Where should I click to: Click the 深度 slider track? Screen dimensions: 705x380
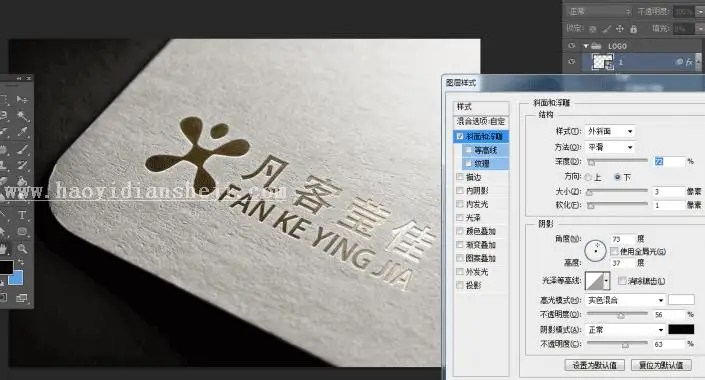pyautogui.click(x=617, y=161)
